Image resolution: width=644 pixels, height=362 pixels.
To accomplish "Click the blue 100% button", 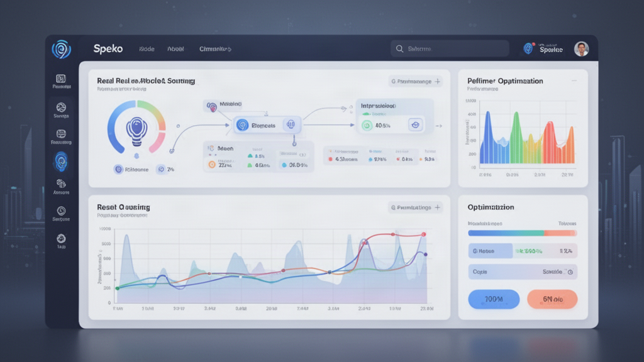I will tap(494, 299).
